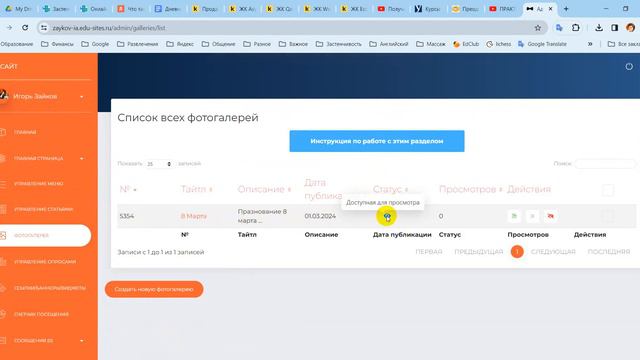Open the Chrome profile avatar
The image size is (640, 360).
click(631, 28)
